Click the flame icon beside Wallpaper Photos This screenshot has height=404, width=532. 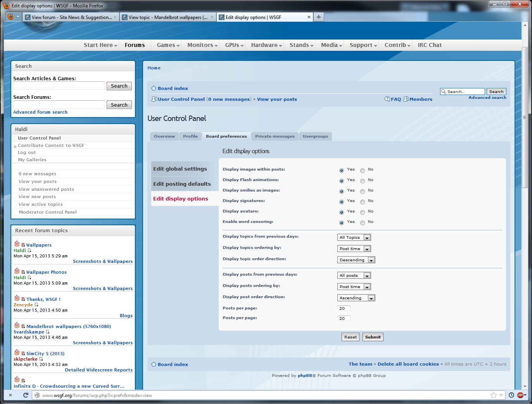click(17, 271)
